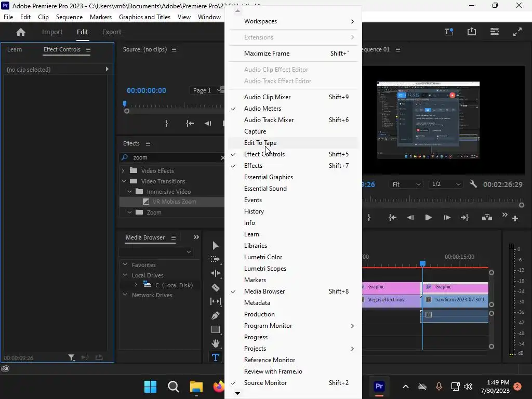Viewport: 532px width, 399px height.
Task: Play the Program Monitor sequence
Action: (x=428, y=218)
